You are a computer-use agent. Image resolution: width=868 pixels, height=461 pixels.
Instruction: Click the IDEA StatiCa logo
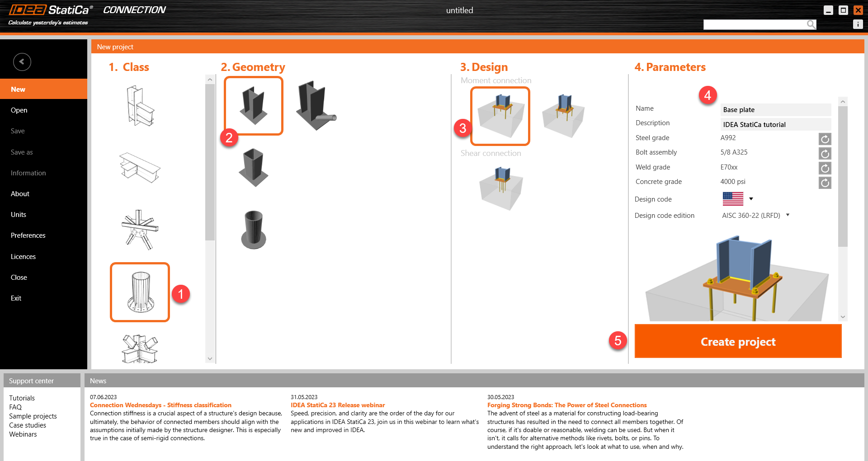pos(47,9)
